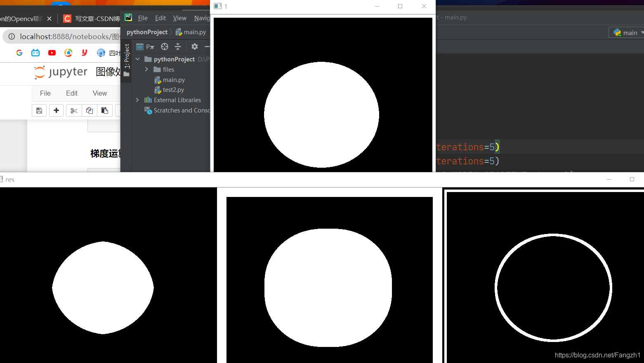Screen dimensions: 644x363
Task: Close image window 1
Action: point(424,6)
